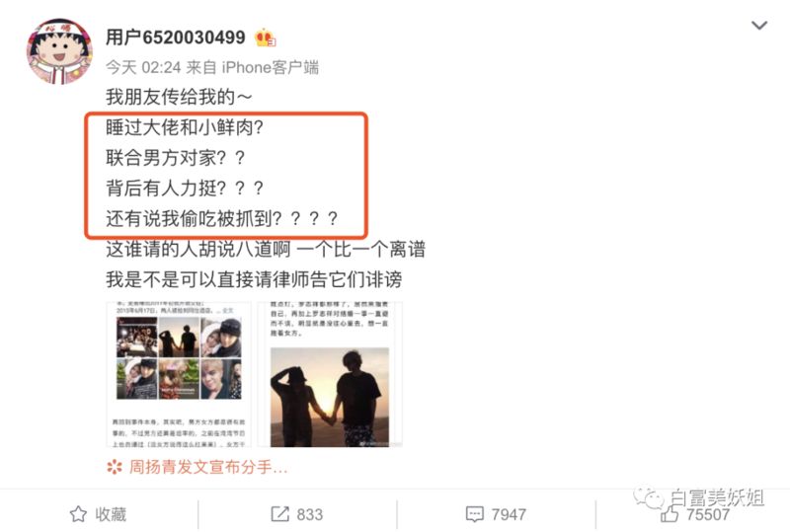This screenshot has width=790, height=532.
Task: Click the like count 75507
Action: click(707, 514)
